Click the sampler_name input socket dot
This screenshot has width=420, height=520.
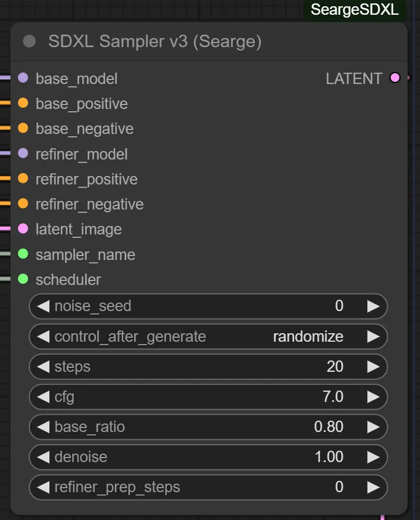(23, 254)
